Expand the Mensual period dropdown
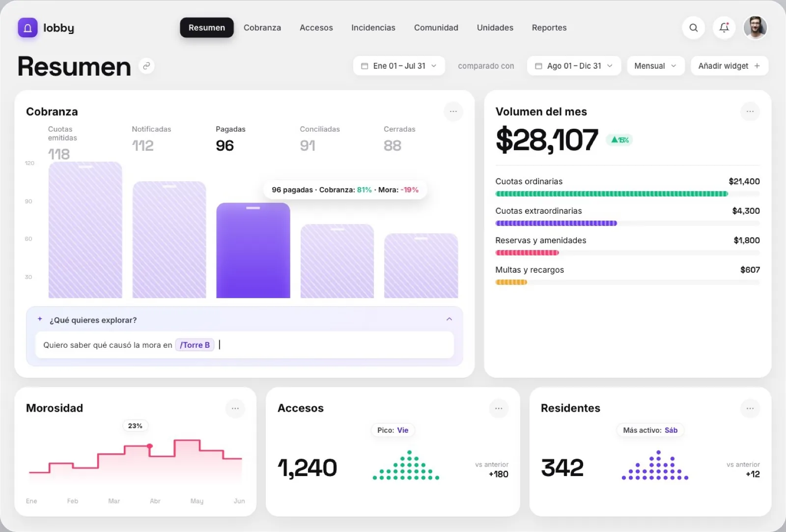Screen dimensions: 786x532 (x=655, y=66)
